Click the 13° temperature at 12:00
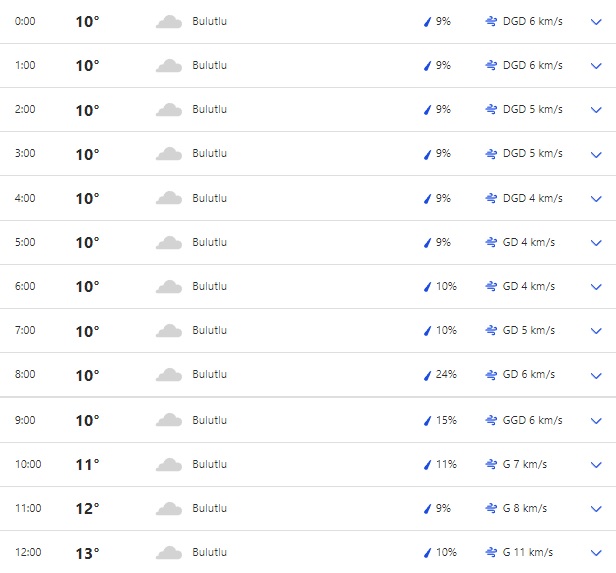Viewport: 616px width, 573px height. click(87, 552)
